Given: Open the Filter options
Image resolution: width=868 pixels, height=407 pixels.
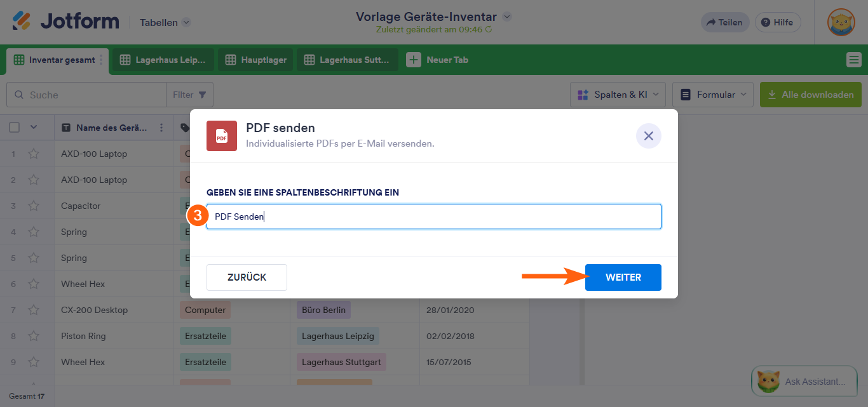Looking at the screenshot, I should click(x=189, y=94).
